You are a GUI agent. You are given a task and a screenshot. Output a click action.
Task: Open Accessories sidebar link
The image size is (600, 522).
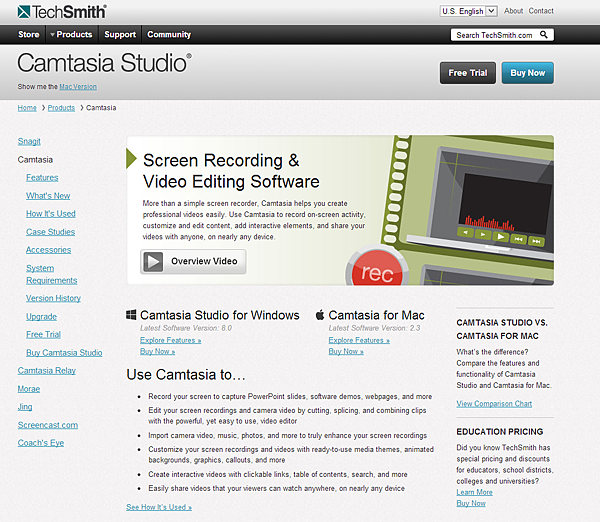(49, 250)
